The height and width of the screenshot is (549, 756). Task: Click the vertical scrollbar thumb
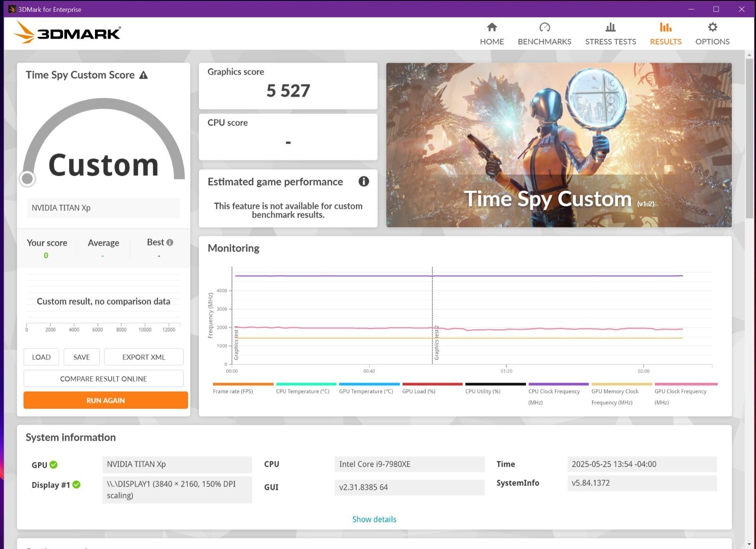(x=749, y=138)
